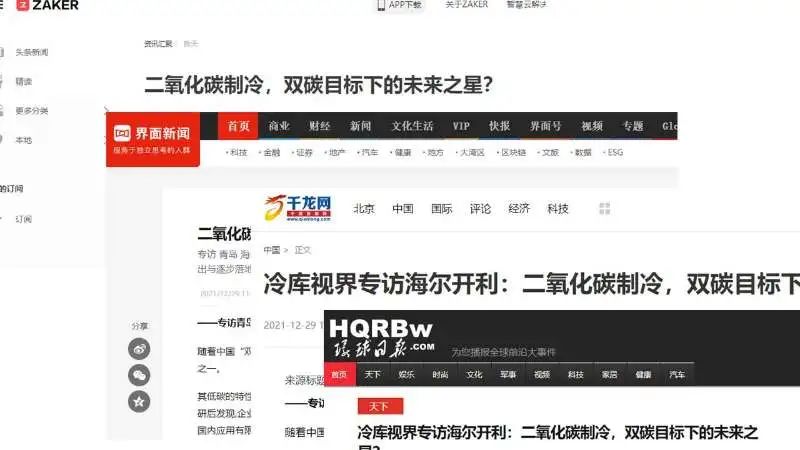Select 头条新闻 in the ZAKER sidebar
The image size is (800, 450).
coord(32,52)
